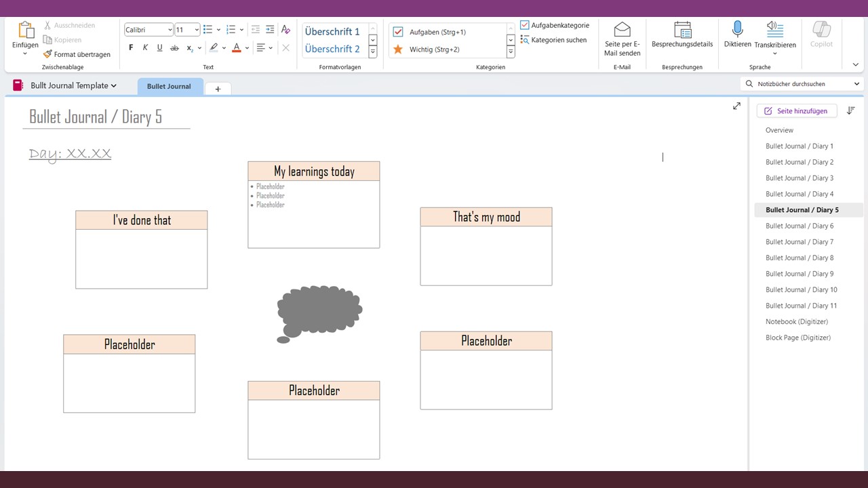This screenshot has width=868, height=488.
Task: Open the font size 11 dropdown
Action: click(x=197, y=30)
